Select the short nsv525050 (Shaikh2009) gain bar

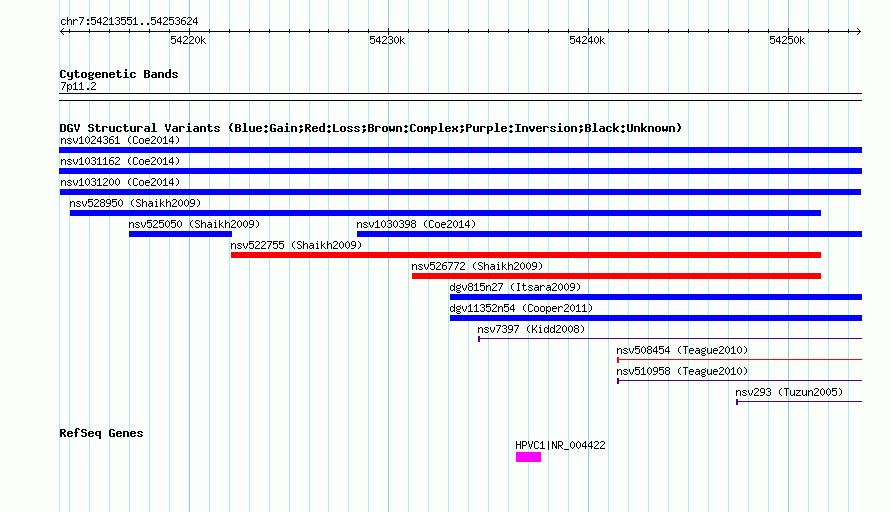[180, 234]
